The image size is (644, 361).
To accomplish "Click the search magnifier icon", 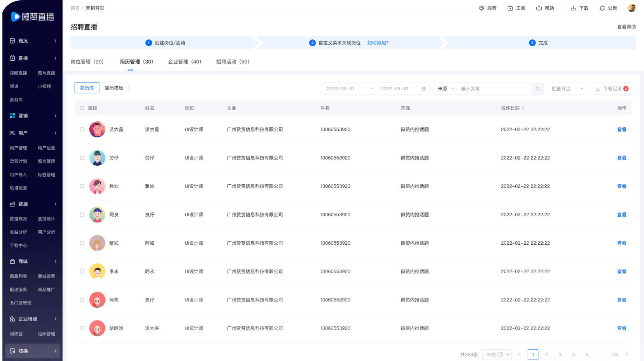I will point(537,89).
